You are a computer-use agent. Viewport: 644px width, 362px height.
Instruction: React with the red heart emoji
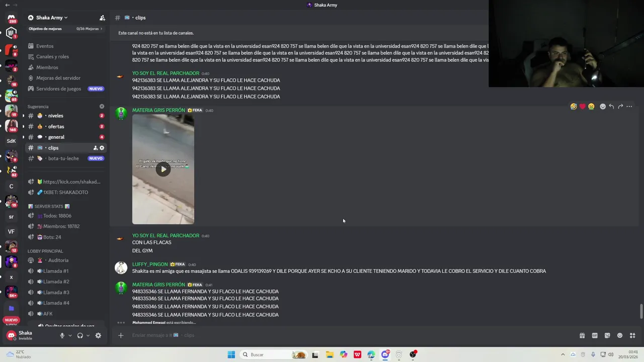(583, 107)
